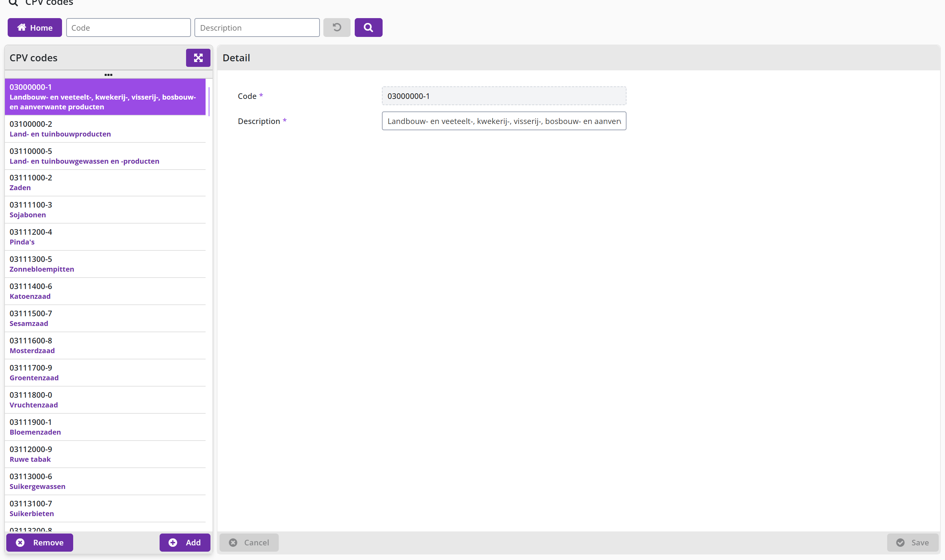Select row 03111300-5 Zonnebloempitten
This screenshot has height=560, width=945.
105,264
